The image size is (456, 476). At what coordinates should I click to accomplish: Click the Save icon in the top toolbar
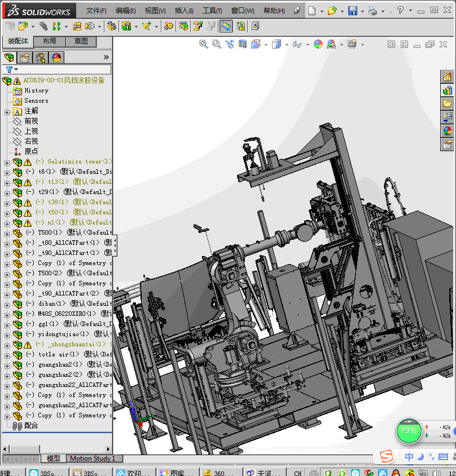pyautogui.click(x=352, y=11)
